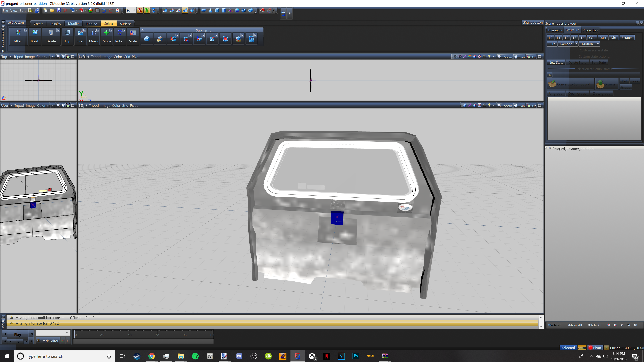Viewport: 644px width, 362px height.
Task: Click the animation timeline ruler
Action: [x=144, y=335]
